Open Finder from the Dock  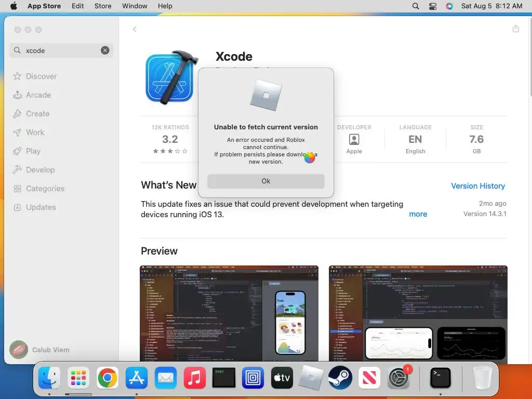point(49,378)
